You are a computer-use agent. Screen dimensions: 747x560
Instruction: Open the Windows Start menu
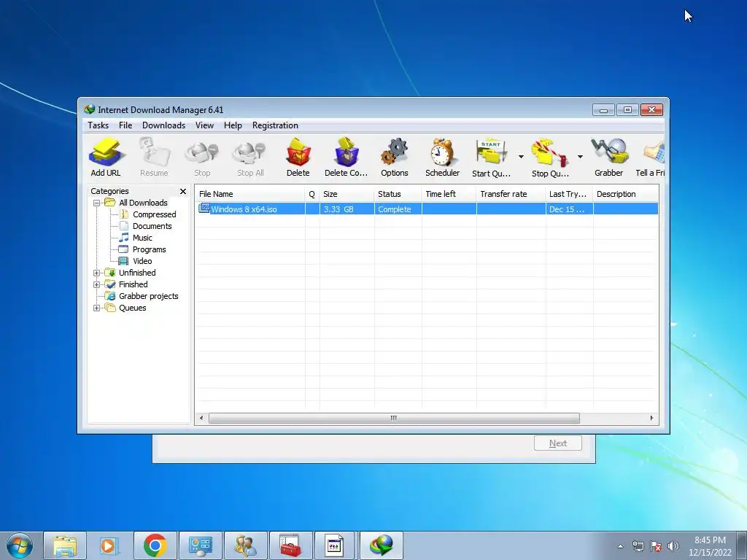pos(20,545)
